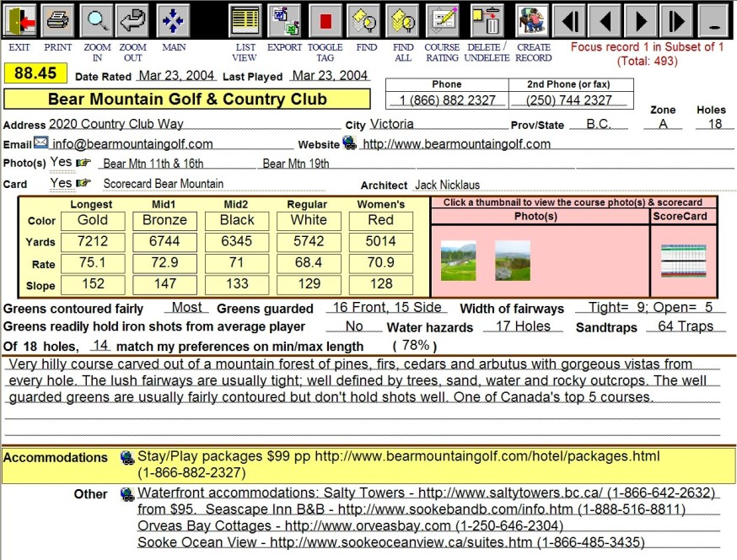Click the Website globe icon
The height and width of the screenshot is (560, 737).
(349, 142)
